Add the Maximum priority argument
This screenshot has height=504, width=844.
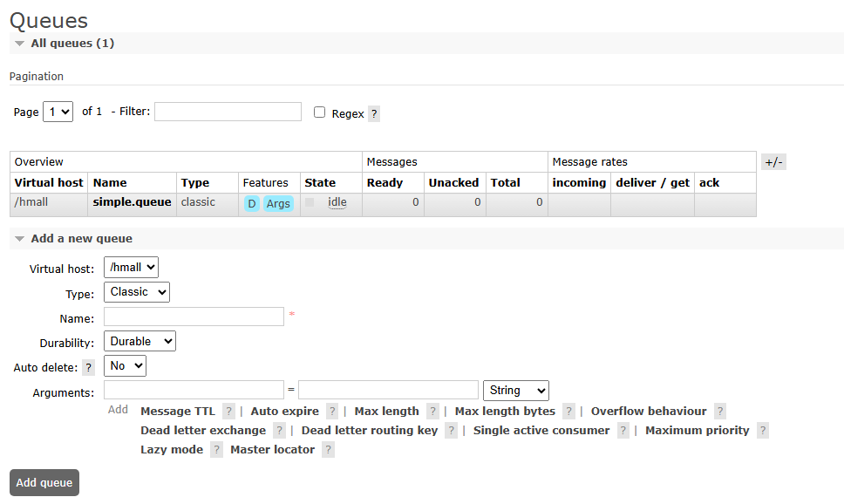(x=697, y=431)
